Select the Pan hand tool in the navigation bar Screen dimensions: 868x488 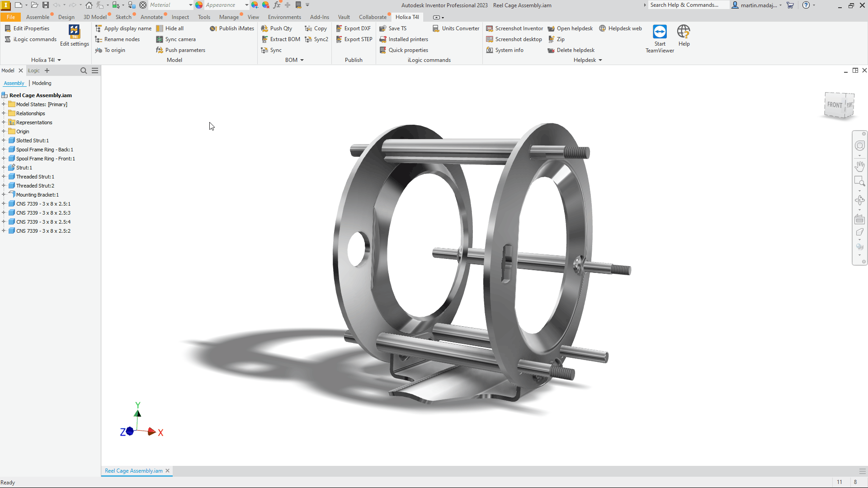pyautogui.click(x=859, y=166)
